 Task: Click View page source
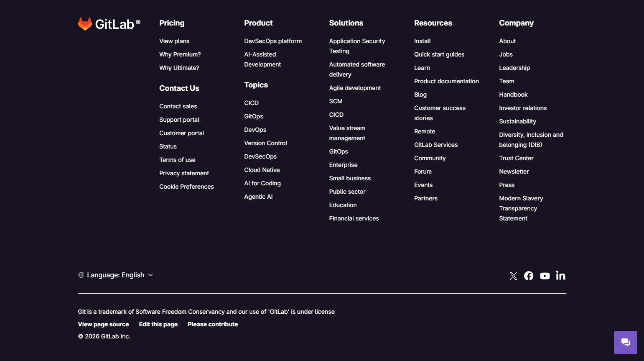(103, 324)
